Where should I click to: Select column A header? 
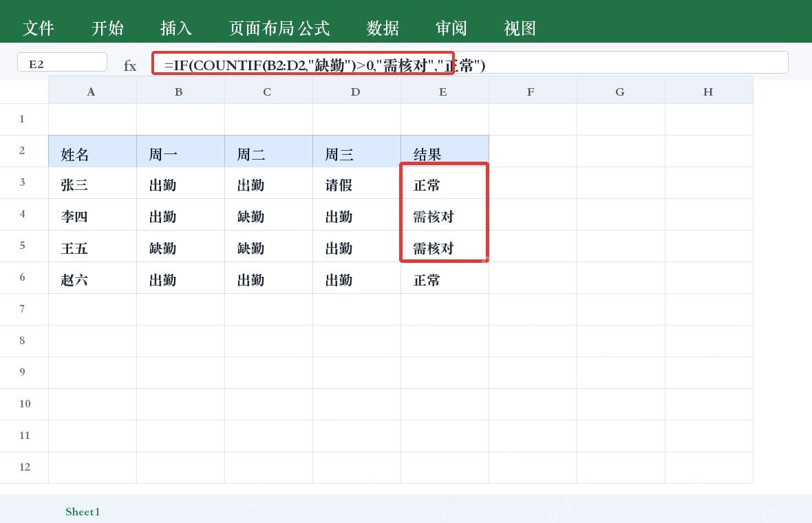click(93, 92)
